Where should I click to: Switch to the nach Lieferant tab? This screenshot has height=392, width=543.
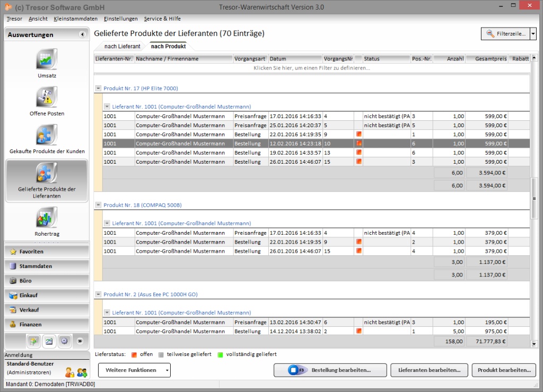(x=122, y=47)
